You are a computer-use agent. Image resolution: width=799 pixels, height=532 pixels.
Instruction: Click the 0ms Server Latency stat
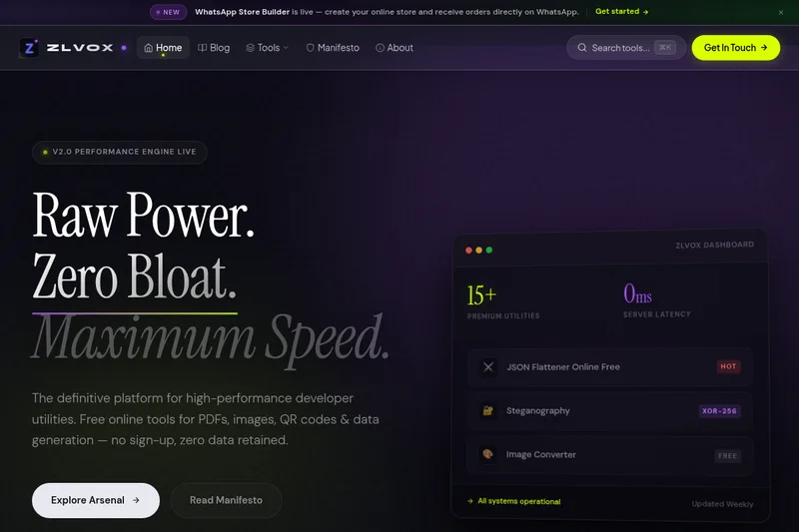pyautogui.click(x=657, y=300)
